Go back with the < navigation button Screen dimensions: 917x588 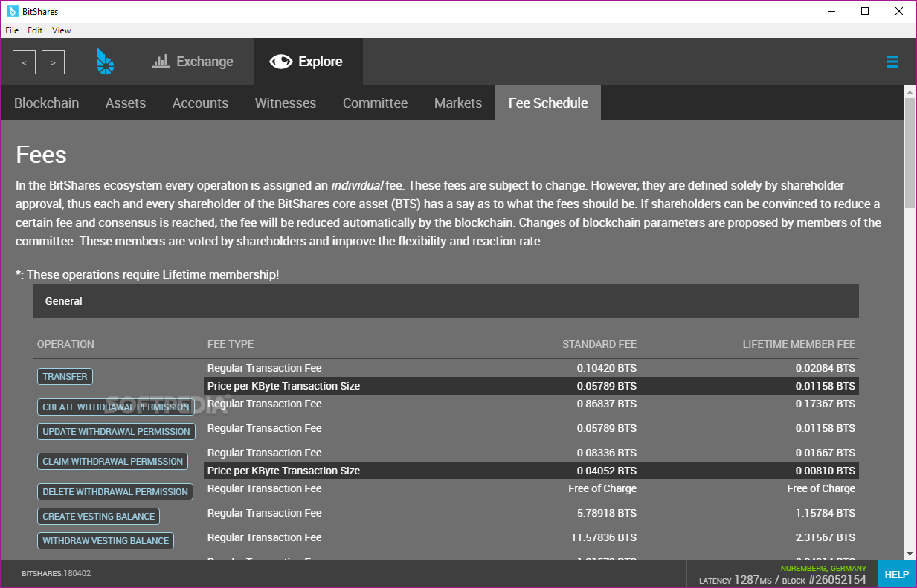(24, 62)
